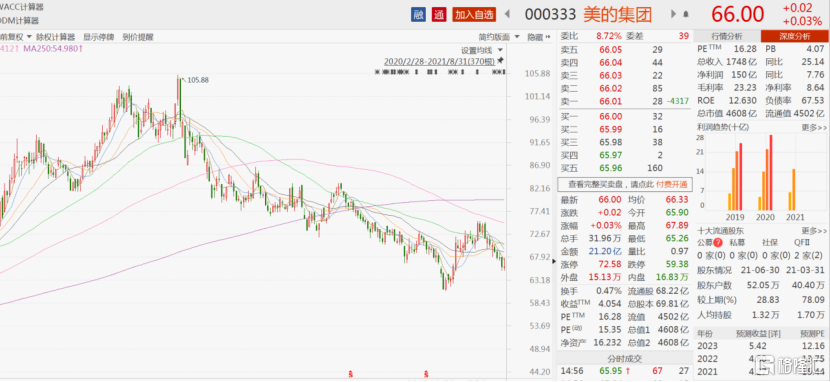Click the help question mark near 公募
The width and height of the screenshot is (830, 382).
[718, 242]
